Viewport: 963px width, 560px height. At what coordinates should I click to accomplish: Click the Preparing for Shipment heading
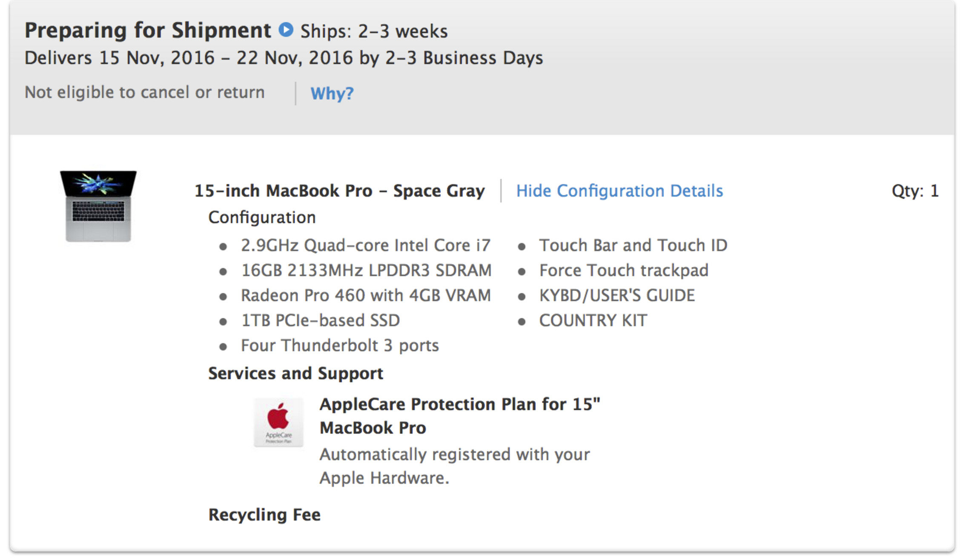(x=147, y=31)
